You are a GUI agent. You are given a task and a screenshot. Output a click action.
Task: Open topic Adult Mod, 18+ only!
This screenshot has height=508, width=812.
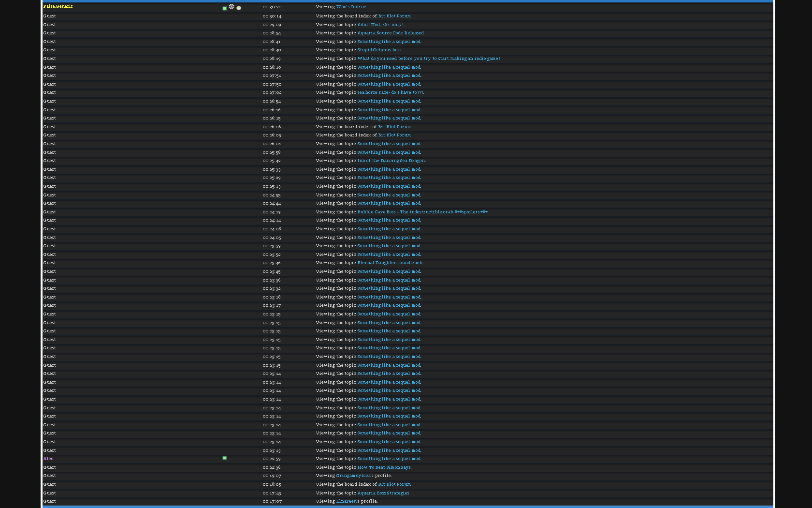(x=381, y=25)
